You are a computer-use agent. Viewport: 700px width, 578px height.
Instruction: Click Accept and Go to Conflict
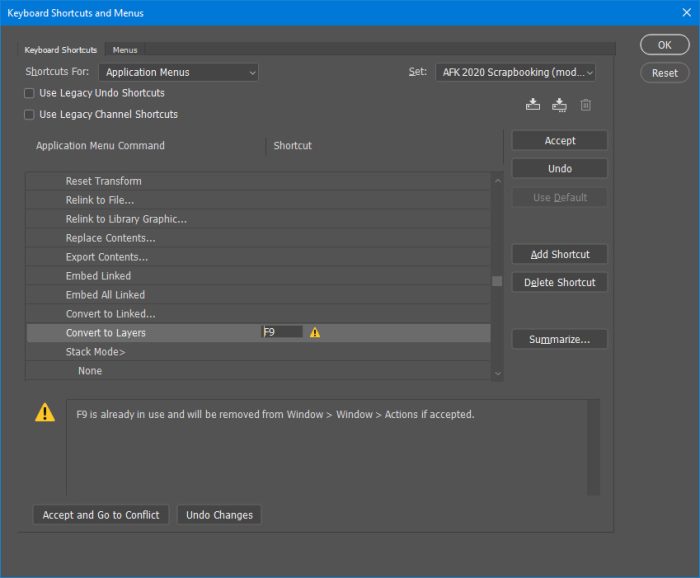tap(101, 515)
